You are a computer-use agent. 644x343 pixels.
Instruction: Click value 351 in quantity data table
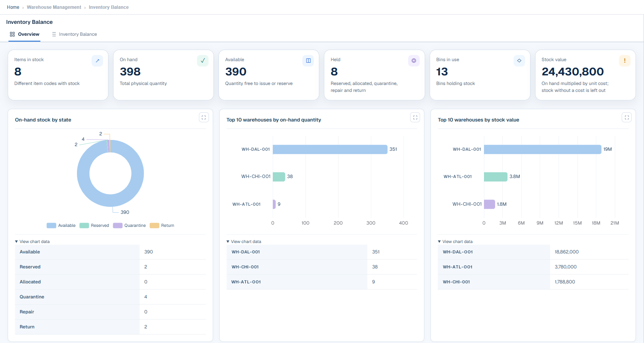(376, 252)
